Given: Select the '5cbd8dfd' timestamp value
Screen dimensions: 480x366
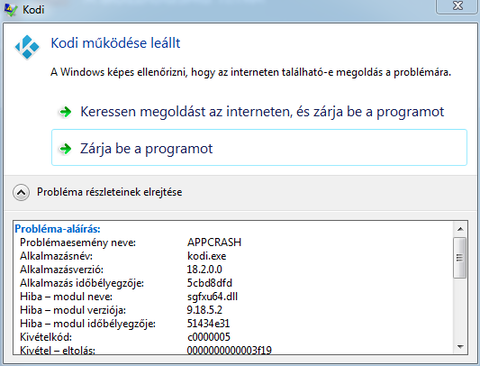Looking at the screenshot, I should click(x=209, y=283).
